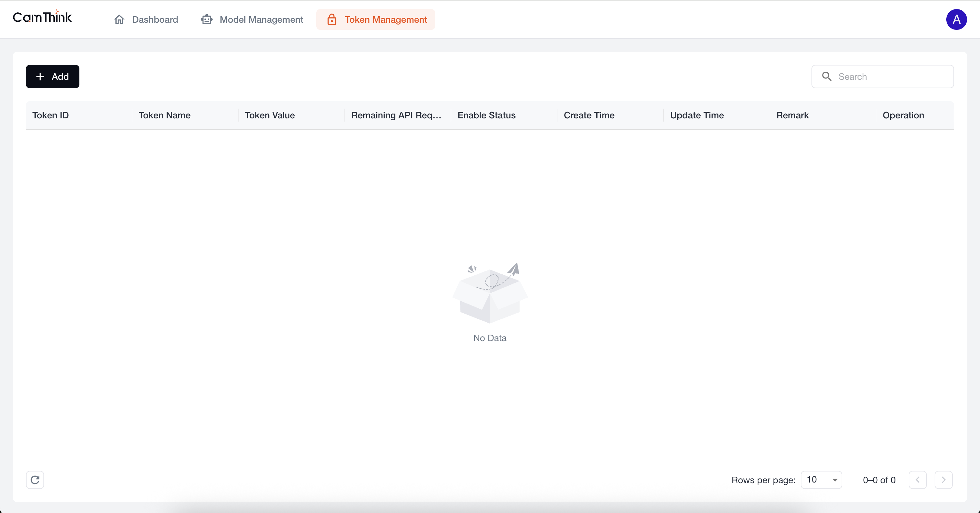Click the Add button to create a token
The image size is (980, 513).
(52, 77)
